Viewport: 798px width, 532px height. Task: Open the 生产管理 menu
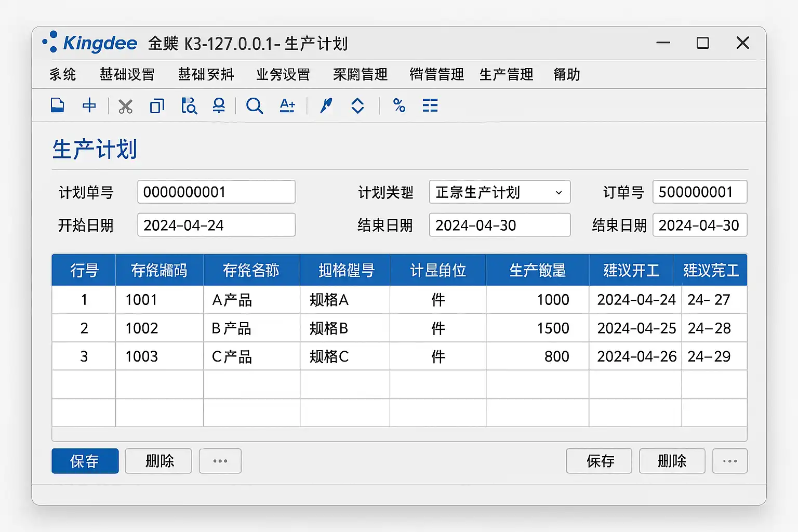[506, 74]
